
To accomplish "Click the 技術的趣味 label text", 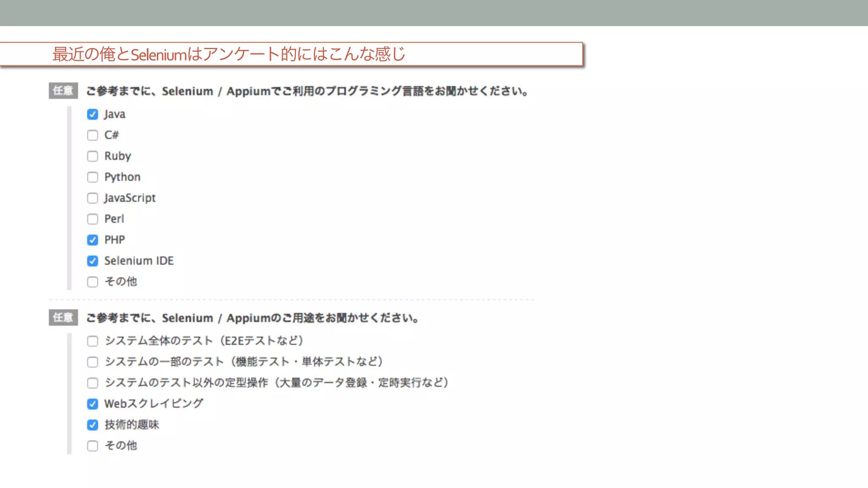I will click(x=132, y=424).
